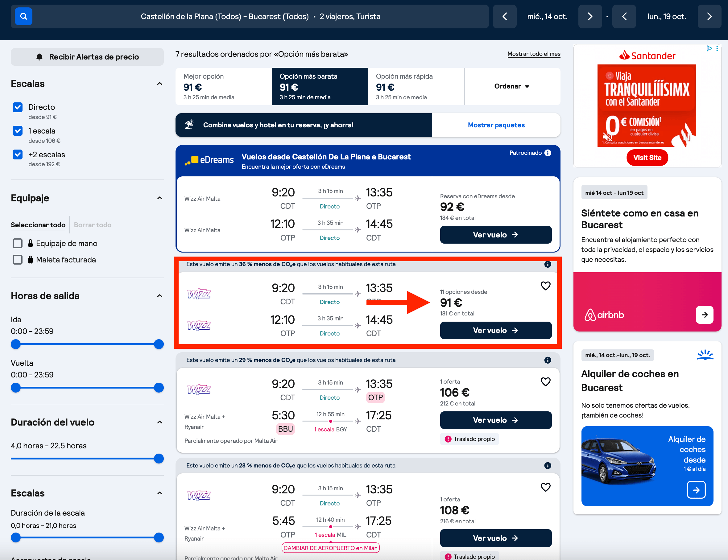Image resolution: width=728 pixels, height=560 pixels.
Task: Save the 91 € flight with heart icon
Action: click(x=546, y=286)
